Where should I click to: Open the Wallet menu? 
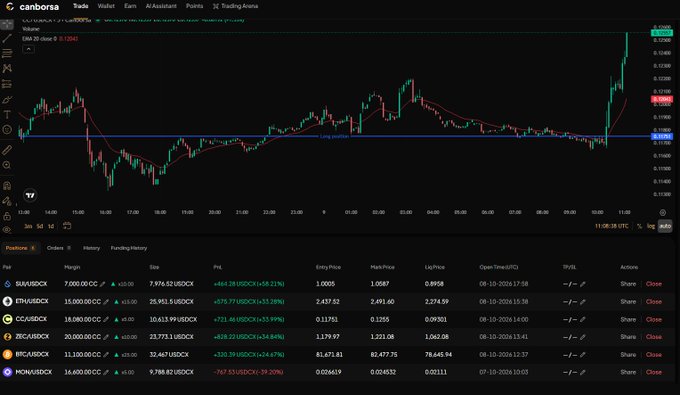[106, 6]
